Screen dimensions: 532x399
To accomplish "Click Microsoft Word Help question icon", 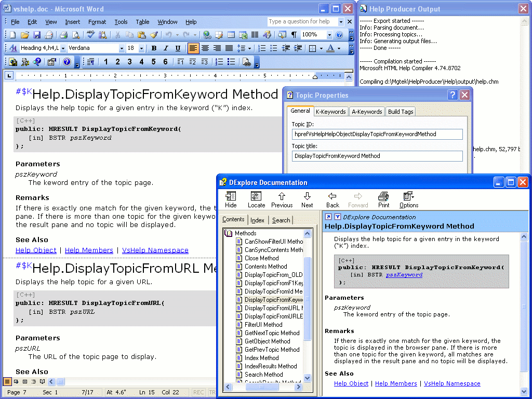I will 339,35.
